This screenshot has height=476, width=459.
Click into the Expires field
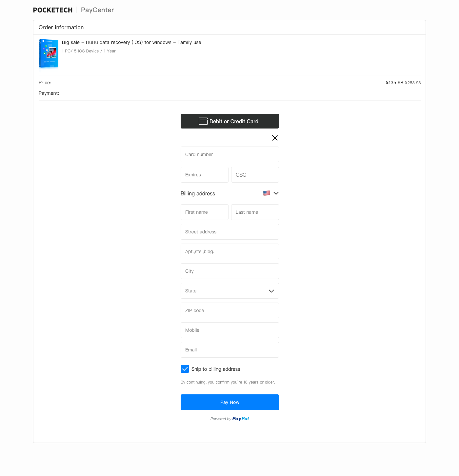point(204,175)
